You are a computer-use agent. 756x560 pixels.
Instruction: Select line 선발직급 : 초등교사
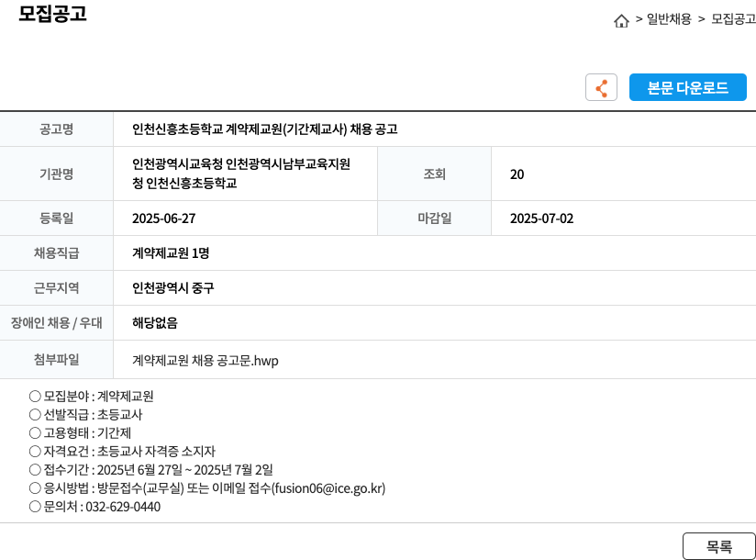point(86,414)
